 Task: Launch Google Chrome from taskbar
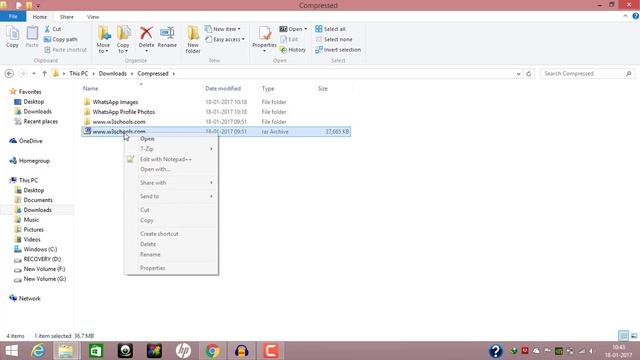212,351
